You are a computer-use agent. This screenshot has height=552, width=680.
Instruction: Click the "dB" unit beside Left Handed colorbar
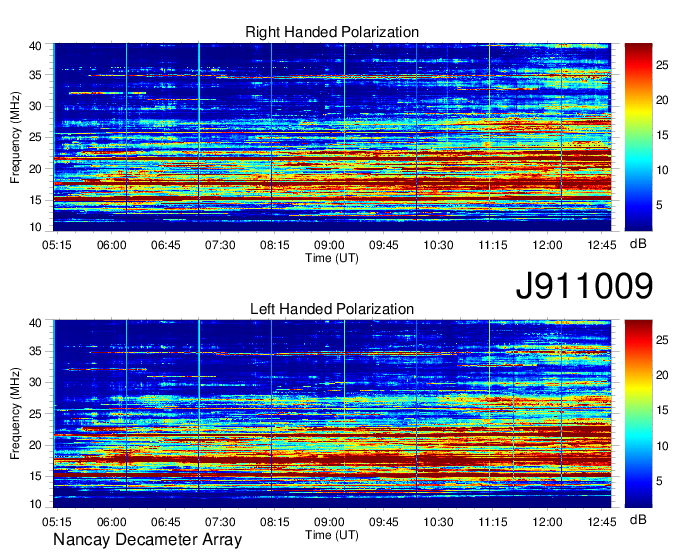[x=638, y=519]
